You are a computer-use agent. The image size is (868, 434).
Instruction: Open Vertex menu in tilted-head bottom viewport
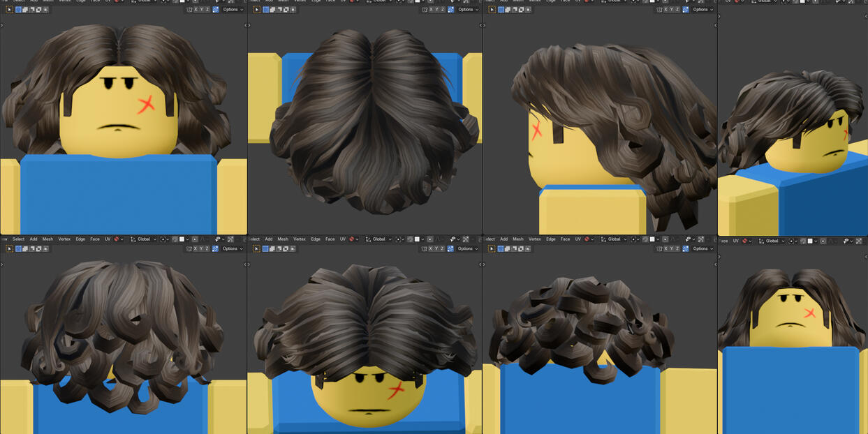click(x=300, y=239)
